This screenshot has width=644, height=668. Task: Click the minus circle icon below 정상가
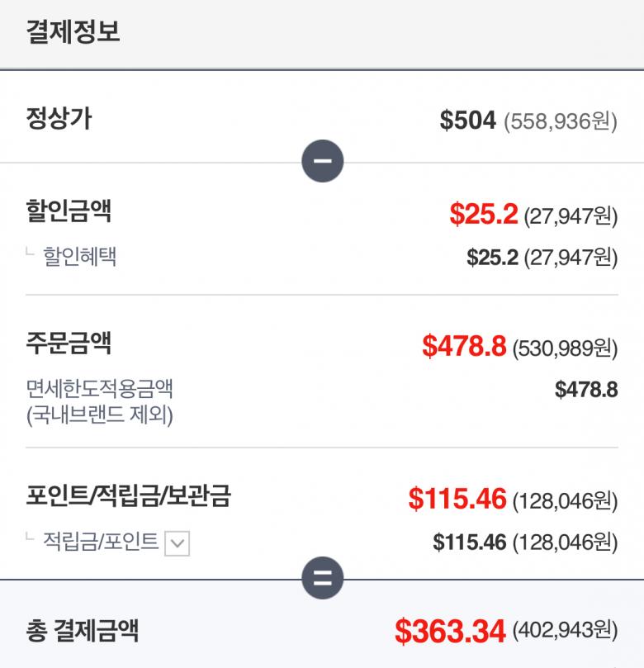(322, 162)
